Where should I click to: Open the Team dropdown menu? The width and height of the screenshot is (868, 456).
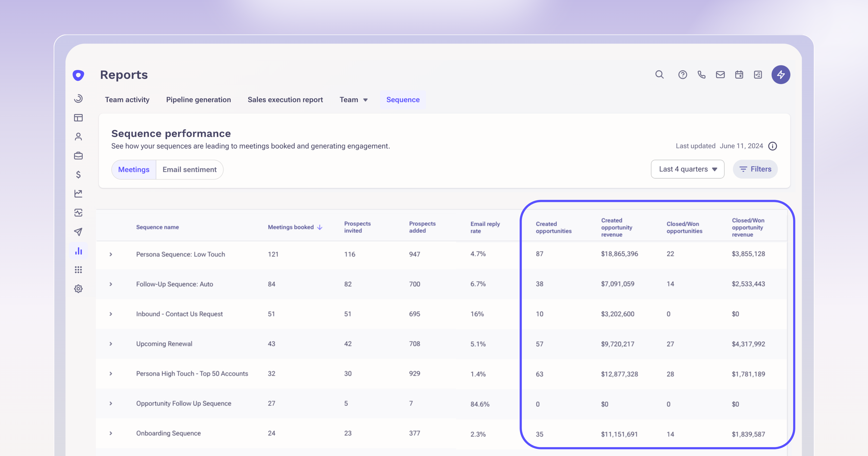coord(353,99)
